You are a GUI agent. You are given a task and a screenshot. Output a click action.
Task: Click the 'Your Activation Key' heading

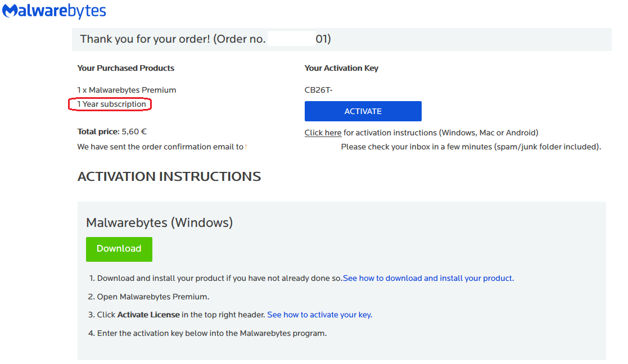pyautogui.click(x=341, y=68)
